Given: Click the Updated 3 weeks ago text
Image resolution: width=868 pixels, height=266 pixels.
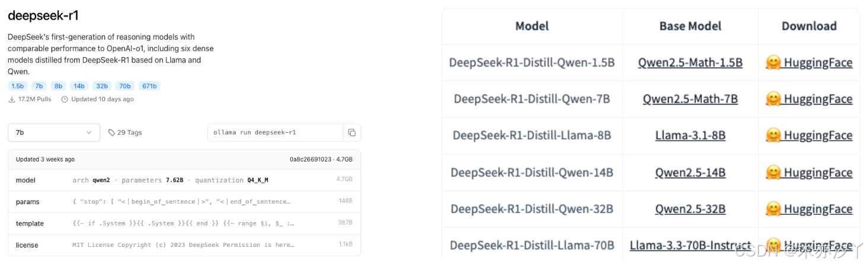Looking at the screenshot, I should (x=45, y=159).
